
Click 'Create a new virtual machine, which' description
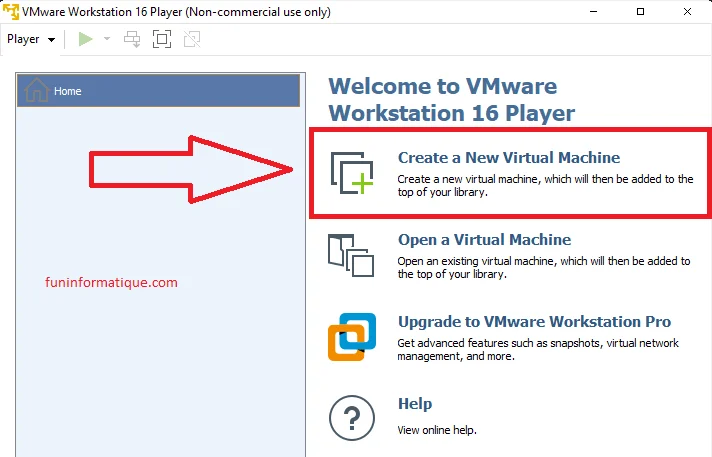pyautogui.click(x=545, y=185)
